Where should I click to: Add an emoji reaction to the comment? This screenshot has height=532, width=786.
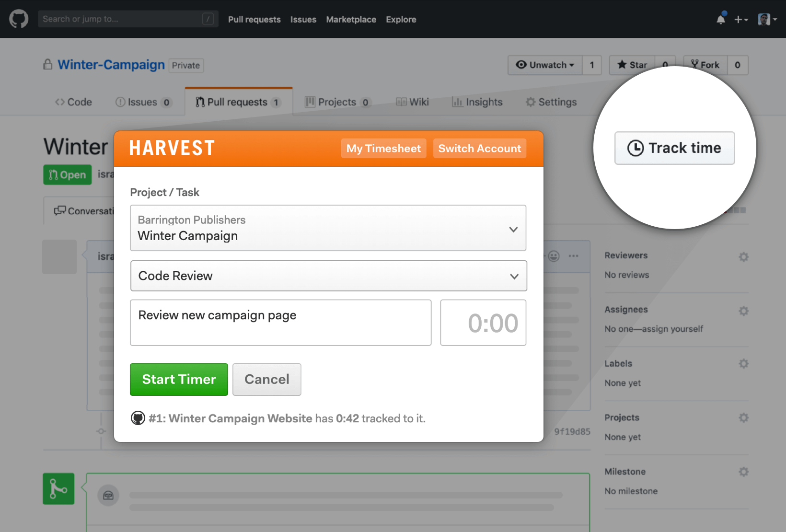click(553, 256)
